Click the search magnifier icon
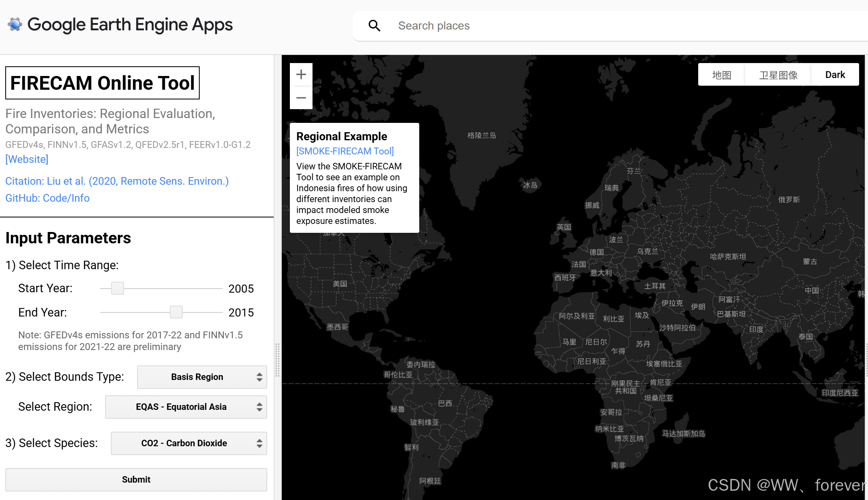 374,26
